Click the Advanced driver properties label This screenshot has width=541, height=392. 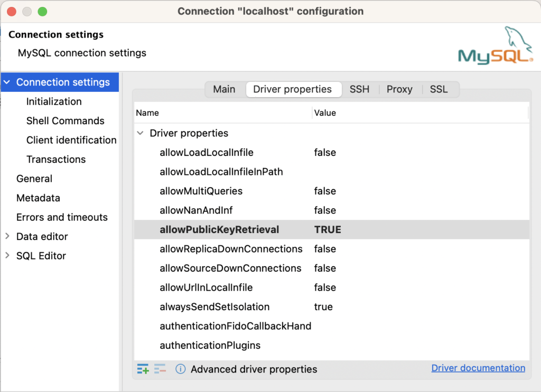(x=254, y=369)
